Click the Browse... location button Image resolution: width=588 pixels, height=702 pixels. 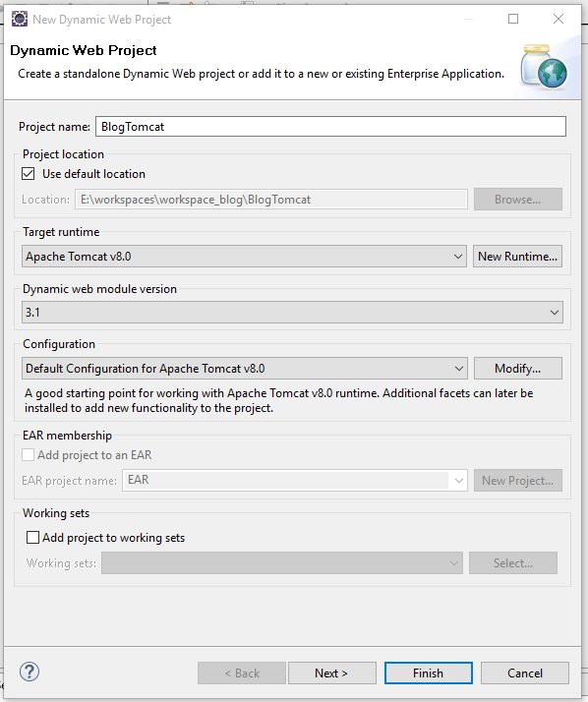click(x=517, y=200)
